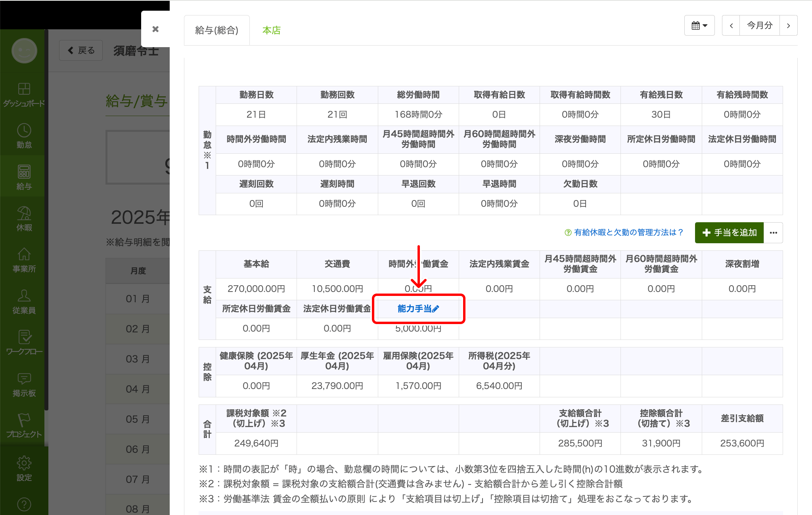Click the 今月分 button
Viewport: 812px width, 515px height.
tap(760, 25)
